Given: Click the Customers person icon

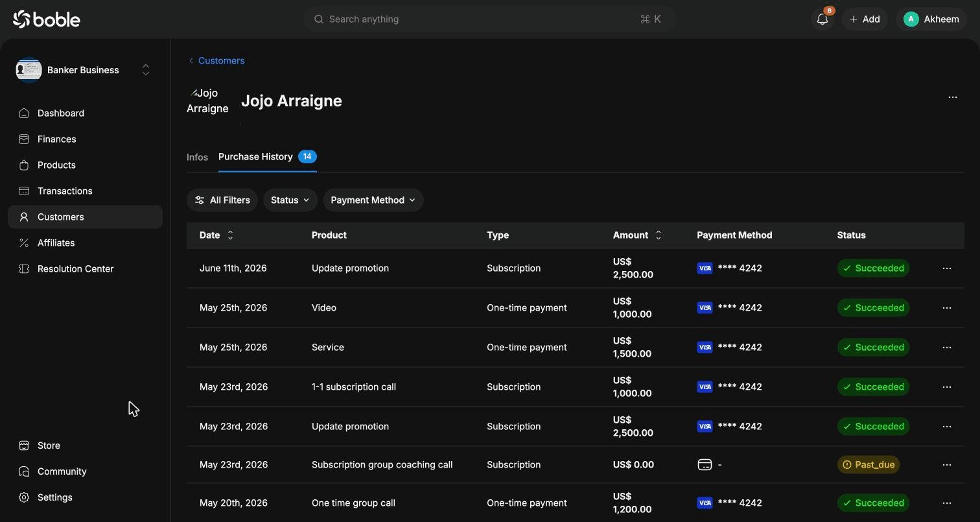Looking at the screenshot, I should pyautogui.click(x=24, y=217).
